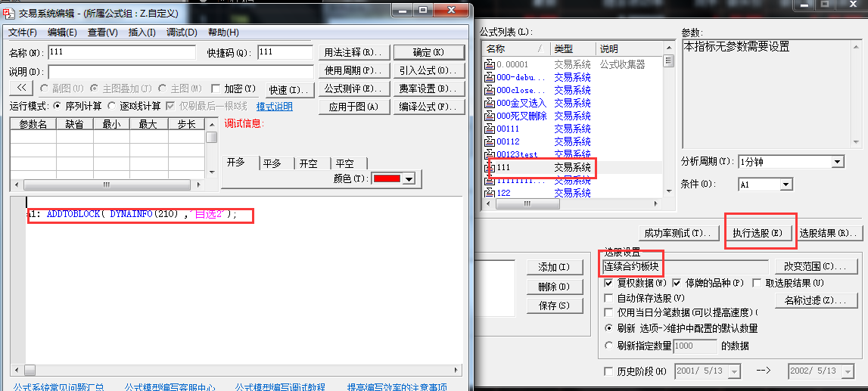Click the 用法注释(R).. button
This screenshot has width=868, height=391.
(353, 52)
